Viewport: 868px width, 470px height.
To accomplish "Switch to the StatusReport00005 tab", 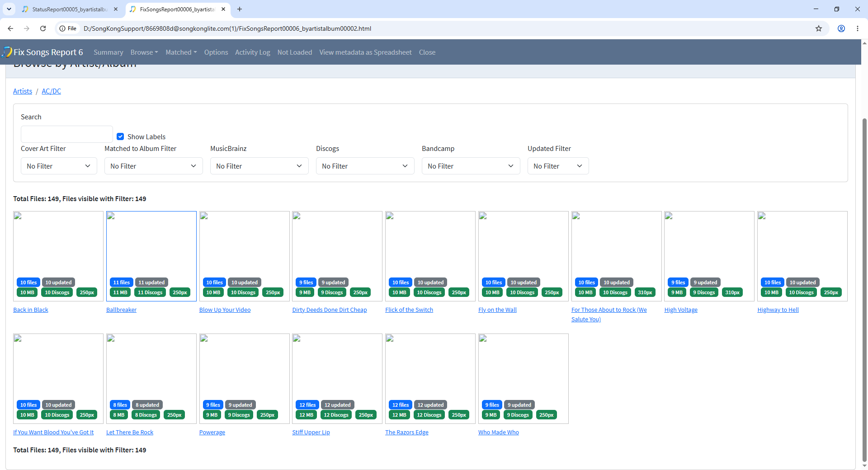I will click(x=70, y=9).
